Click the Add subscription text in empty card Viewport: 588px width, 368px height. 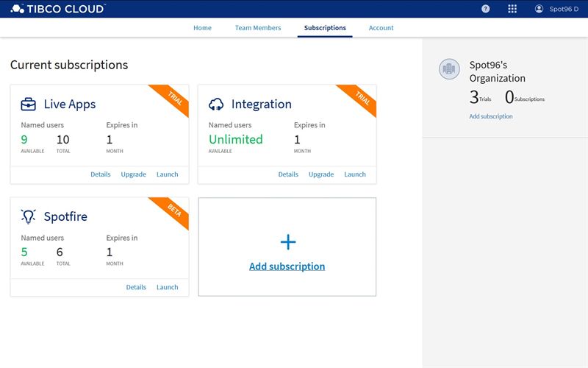287,266
